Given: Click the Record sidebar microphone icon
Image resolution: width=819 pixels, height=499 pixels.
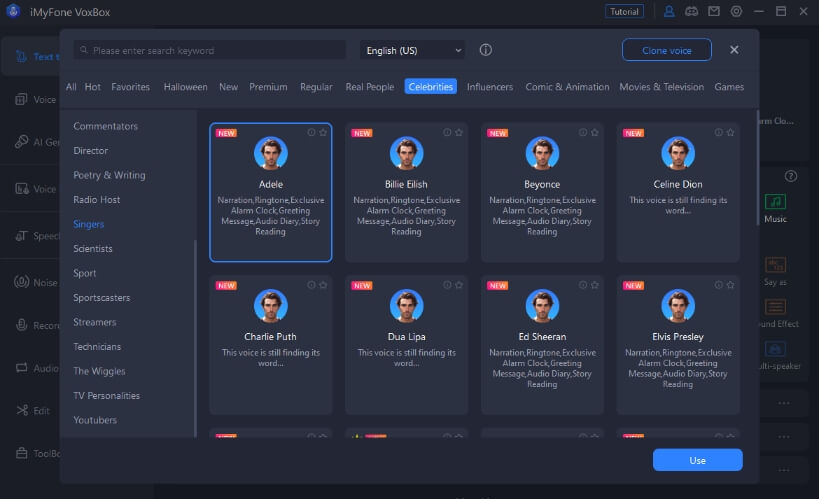Looking at the screenshot, I should tap(21, 325).
